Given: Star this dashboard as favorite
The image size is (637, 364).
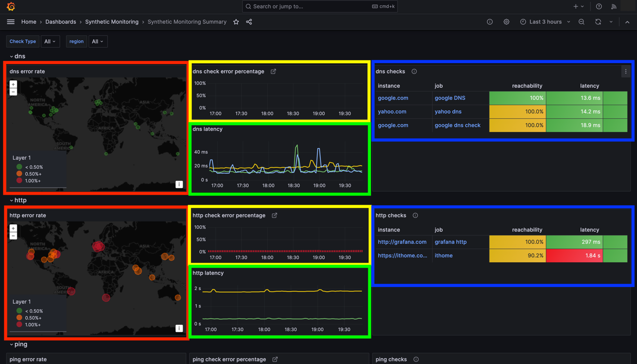Looking at the screenshot, I should (236, 22).
